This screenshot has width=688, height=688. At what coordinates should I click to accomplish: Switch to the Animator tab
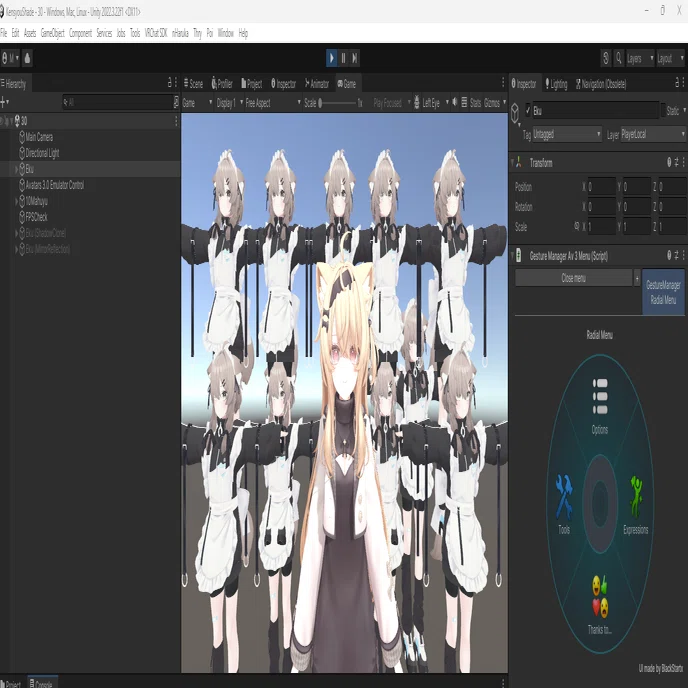pyautogui.click(x=316, y=83)
